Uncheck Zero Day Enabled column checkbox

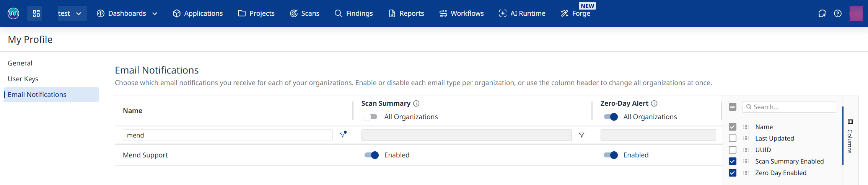(x=733, y=173)
